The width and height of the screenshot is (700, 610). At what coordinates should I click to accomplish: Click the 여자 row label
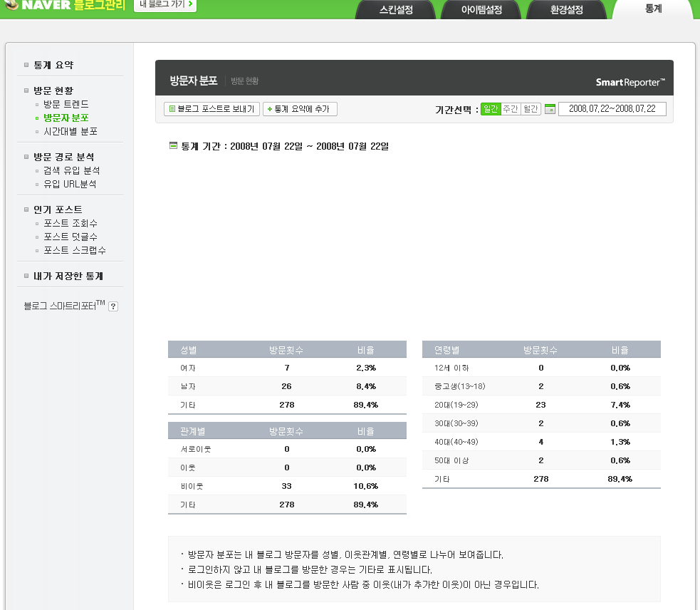click(188, 368)
